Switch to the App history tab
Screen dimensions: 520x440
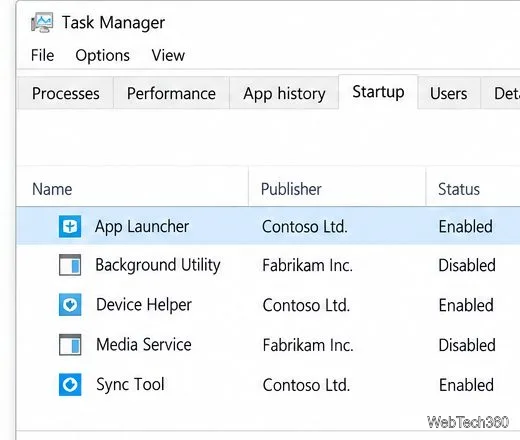(x=284, y=93)
